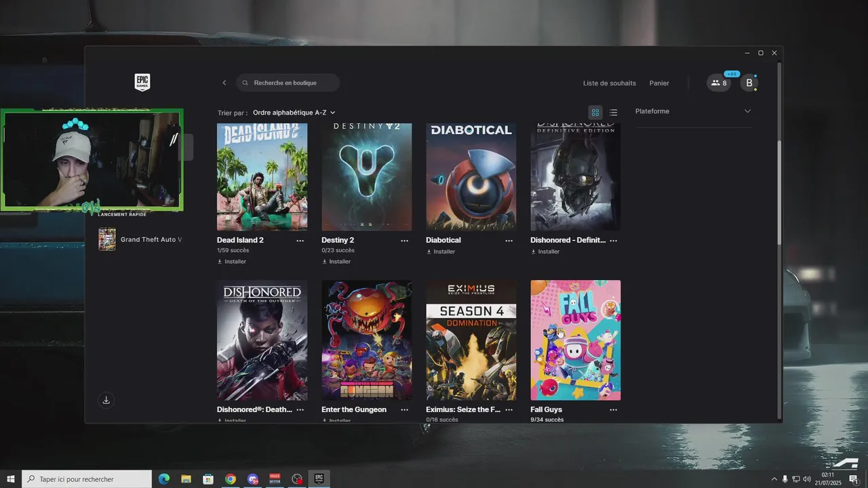Open the downloads icon in the sidebar

(x=106, y=400)
